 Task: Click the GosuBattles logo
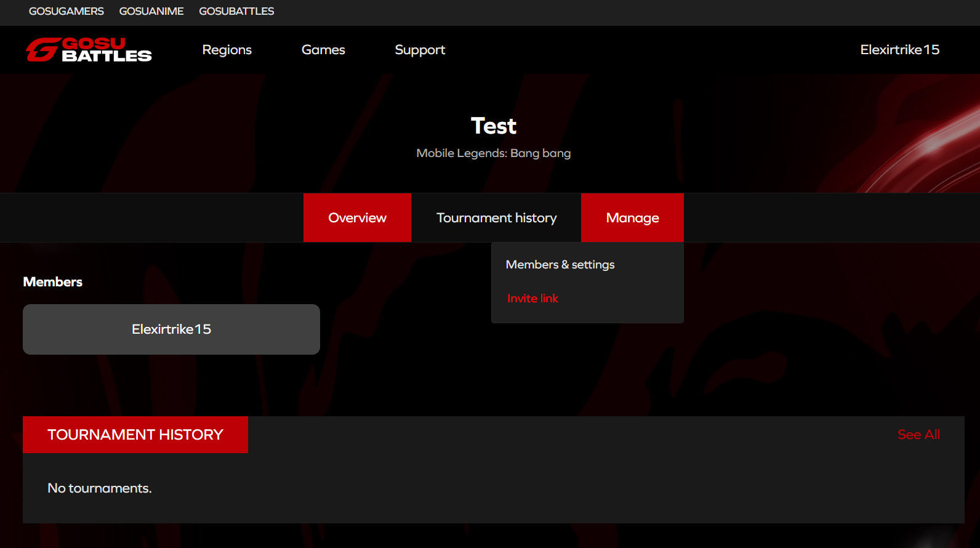(89, 50)
